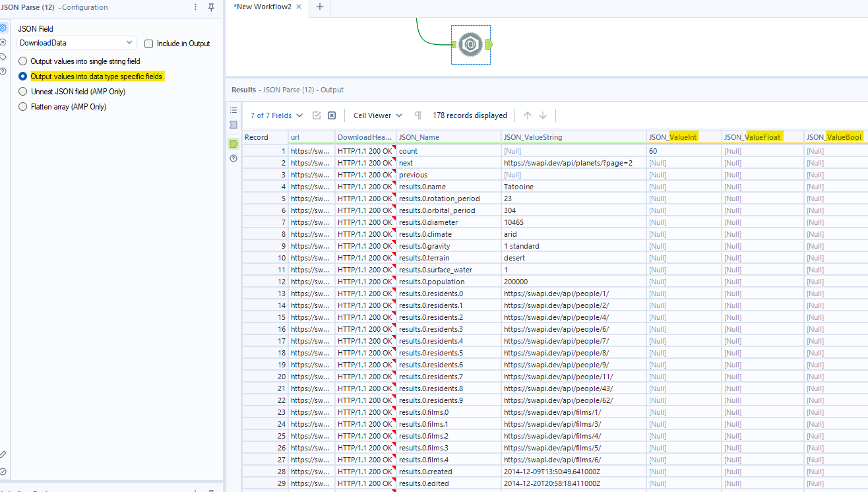Viewport: 868px width, 492px height.
Task: Pin the Configuration panel
Action: [211, 7]
